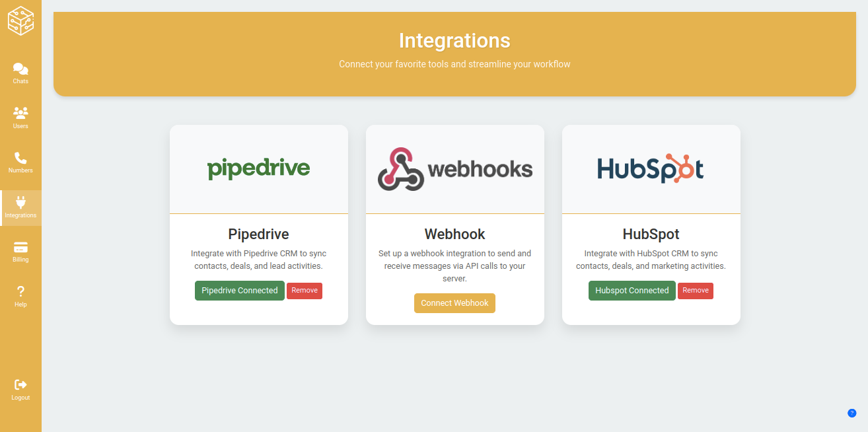Click the HubSpot card title
Screen dimensions: 868x432
point(651,234)
